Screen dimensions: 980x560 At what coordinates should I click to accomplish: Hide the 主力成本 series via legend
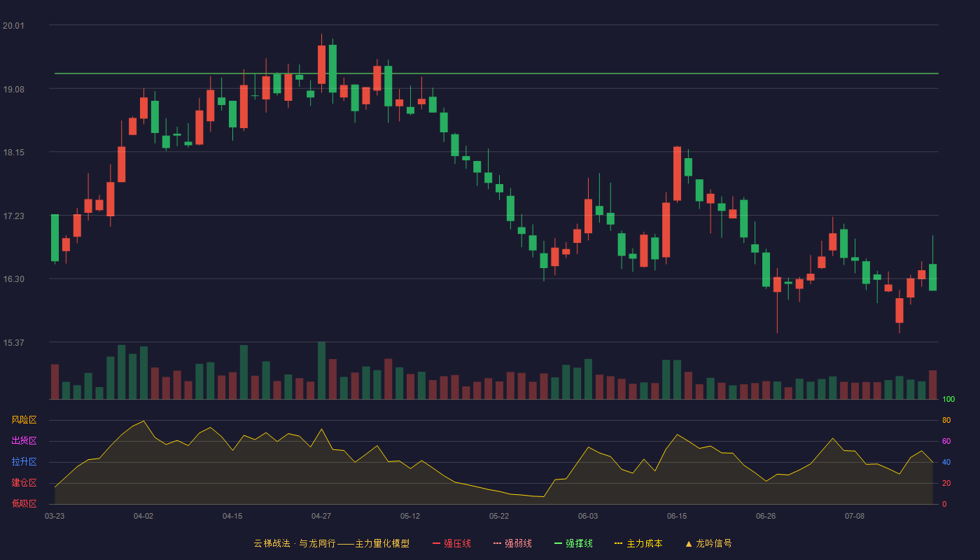tap(638, 543)
